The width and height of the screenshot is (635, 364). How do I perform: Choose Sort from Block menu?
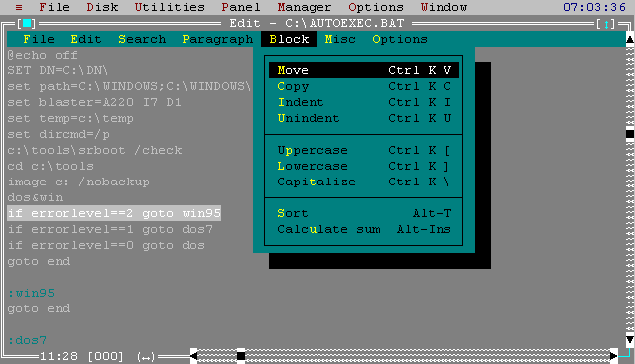(x=364, y=213)
